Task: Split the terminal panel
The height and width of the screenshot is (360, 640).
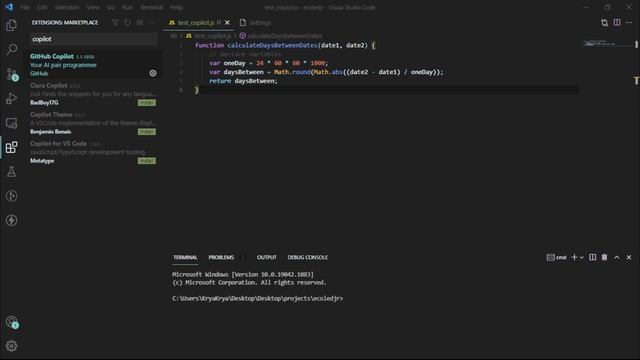Action: click(x=592, y=257)
